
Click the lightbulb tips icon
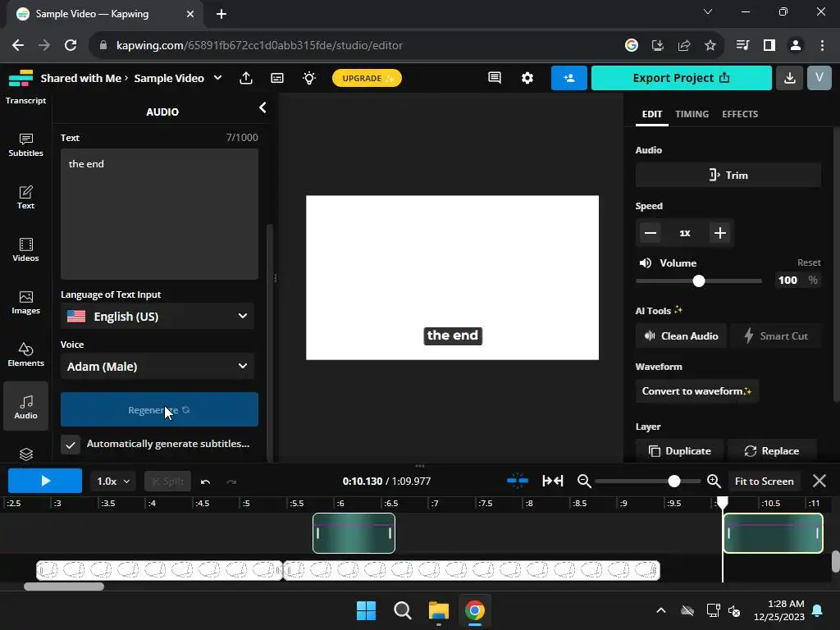(x=309, y=78)
